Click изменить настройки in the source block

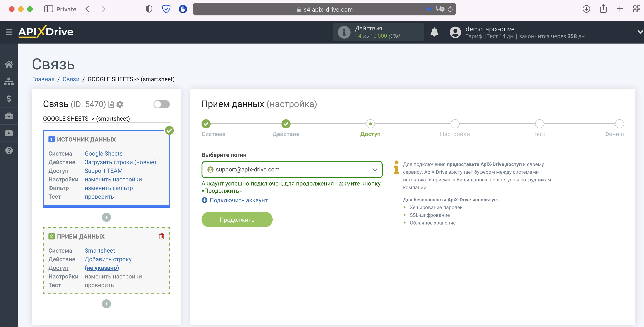(113, 180)
